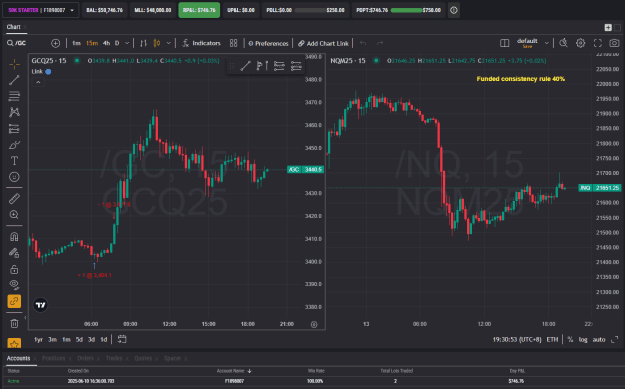Set the 1yr date range
625x389 pixels.
pyautogui.click(x=38, y=340)
